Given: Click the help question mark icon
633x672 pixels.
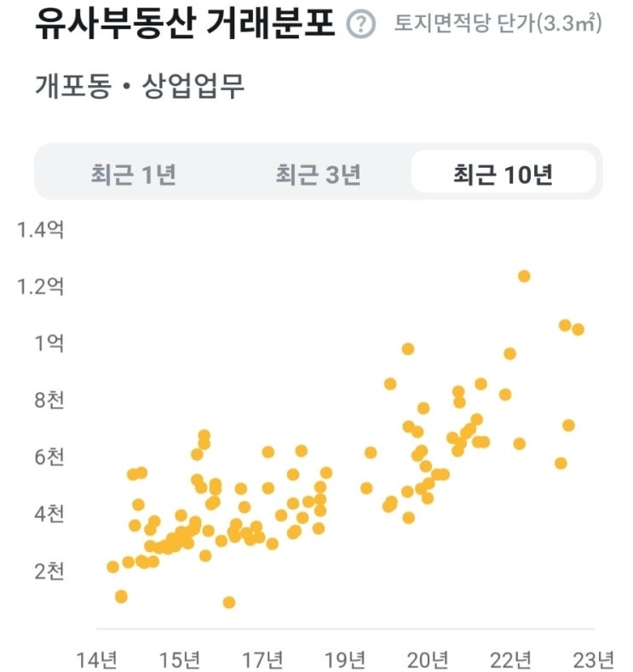Looking at the screenshot, I should (361, 25).
